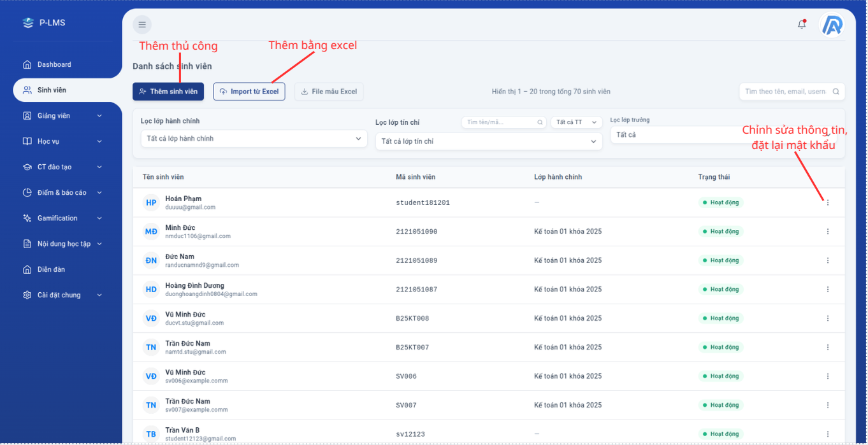
Task: Expand the Nội dung học tập chevron
Action: 99,244
